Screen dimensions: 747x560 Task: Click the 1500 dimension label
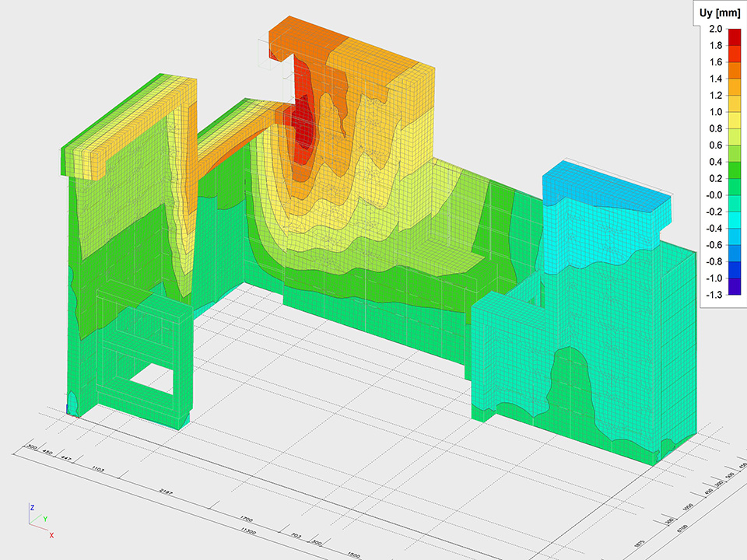[355, 555]
